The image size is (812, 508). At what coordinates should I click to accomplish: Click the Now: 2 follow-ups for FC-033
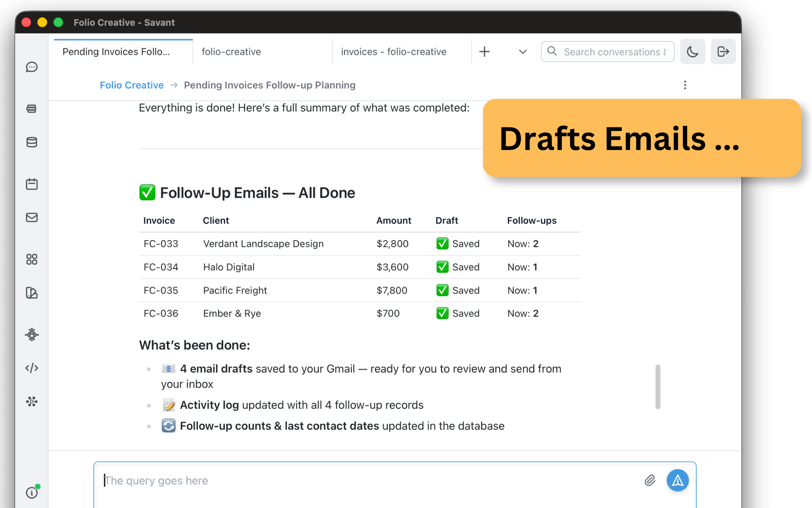pyautogui.click(x=523, y=244)
